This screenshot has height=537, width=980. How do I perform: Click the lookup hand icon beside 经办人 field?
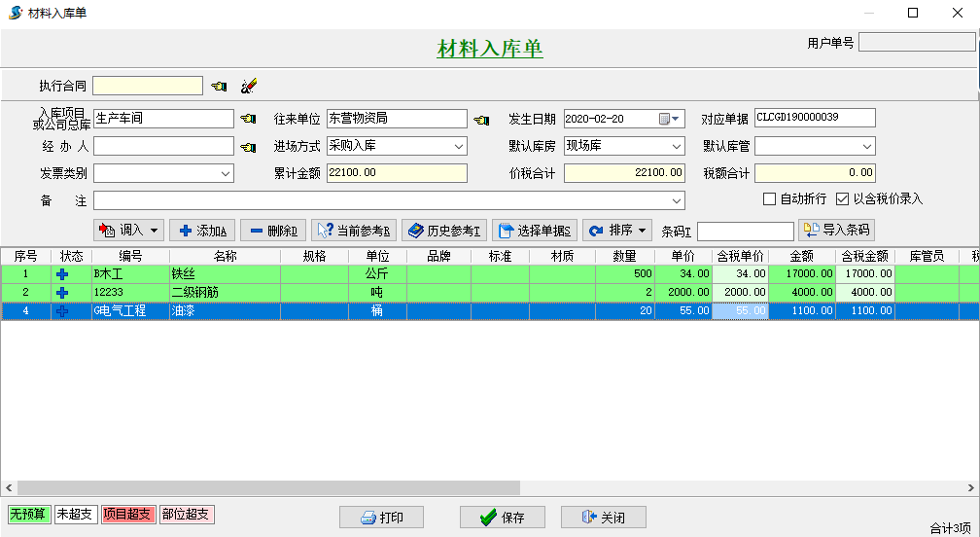[x=249, y=147]
